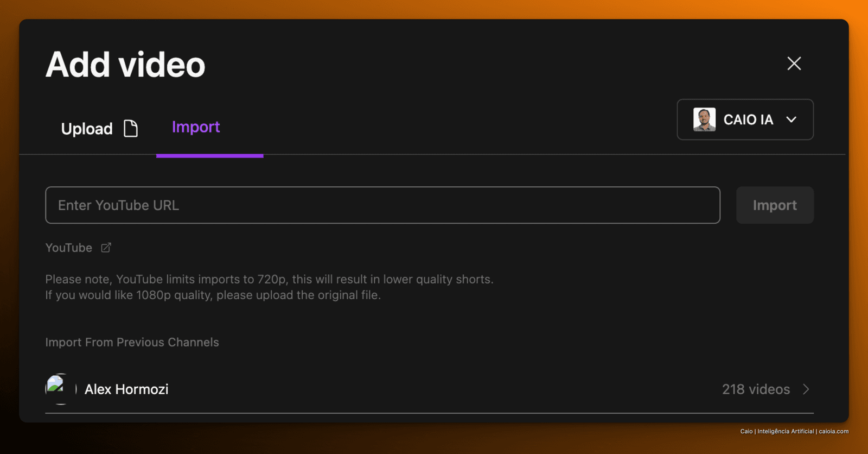Viewport: 868px width, 454px height.
Task: Click the 720p import quality note
Action: click(x=269, y=287)
